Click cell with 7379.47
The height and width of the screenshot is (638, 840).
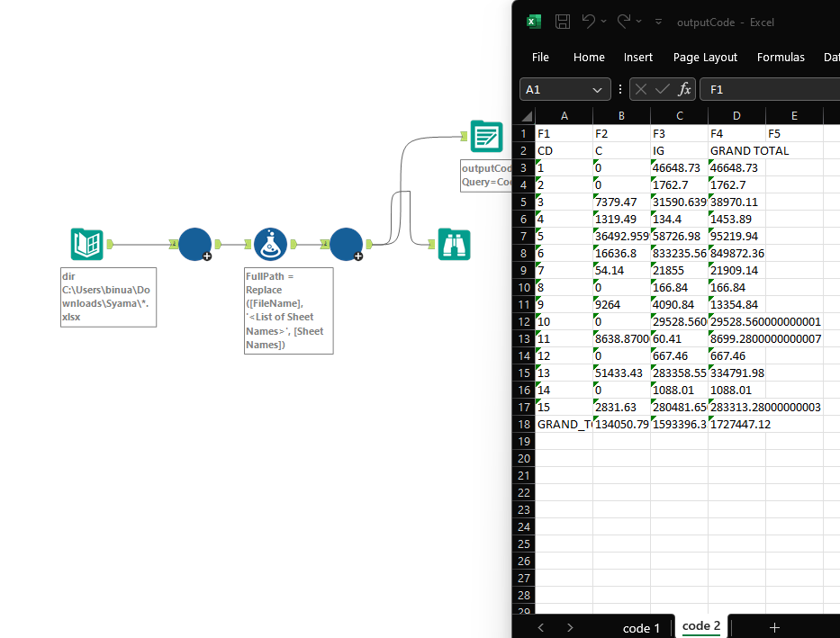(x=621, y=202)
